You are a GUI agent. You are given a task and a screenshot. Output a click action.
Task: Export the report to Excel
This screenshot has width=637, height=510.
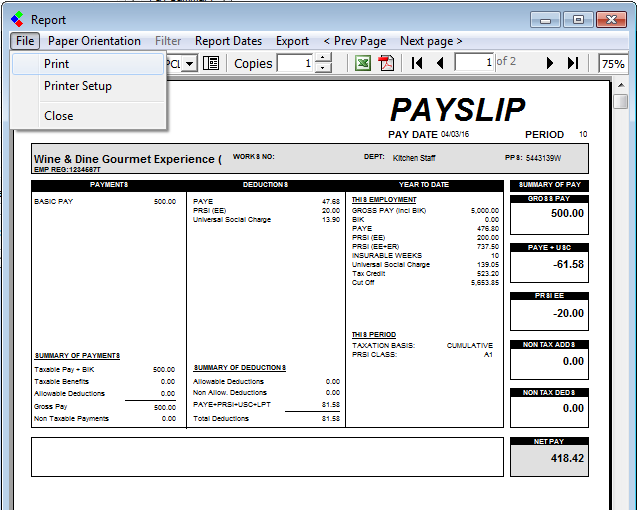[x=363, y=63]
